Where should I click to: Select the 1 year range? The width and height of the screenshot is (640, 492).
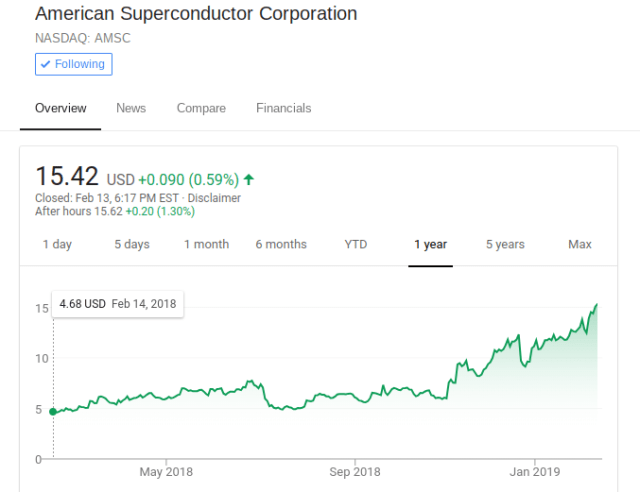click(x=430, y=244)
